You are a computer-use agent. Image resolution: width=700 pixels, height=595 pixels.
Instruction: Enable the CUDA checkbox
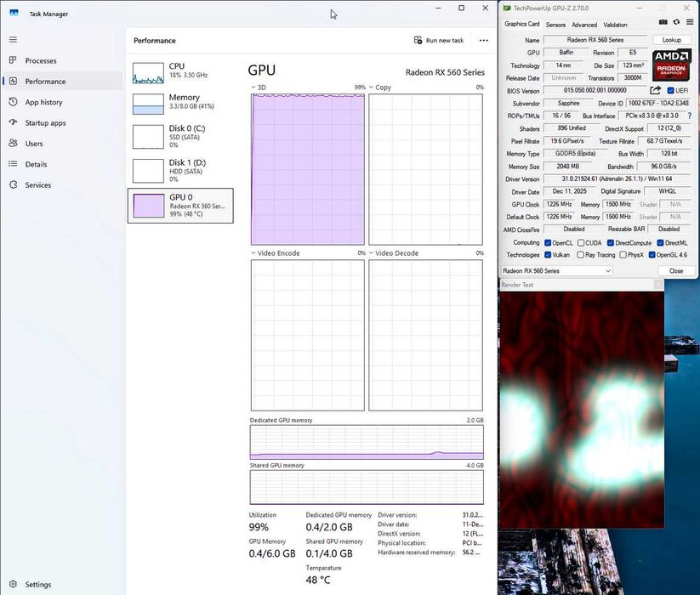click(581, 243)
